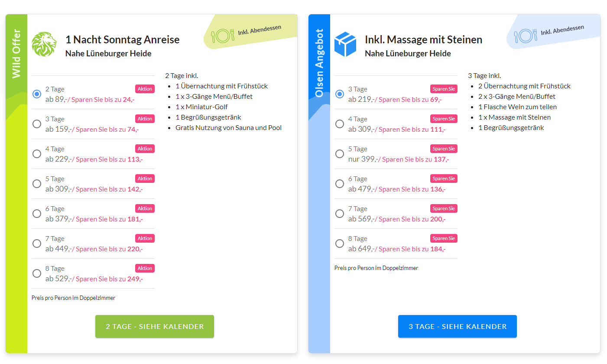Click the Aktion badge on 2 Tage row
The image size is (607, 364).
(x=145, y=89)
